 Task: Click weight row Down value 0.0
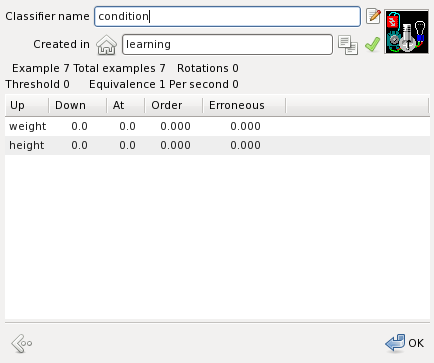tap(79, 126)
